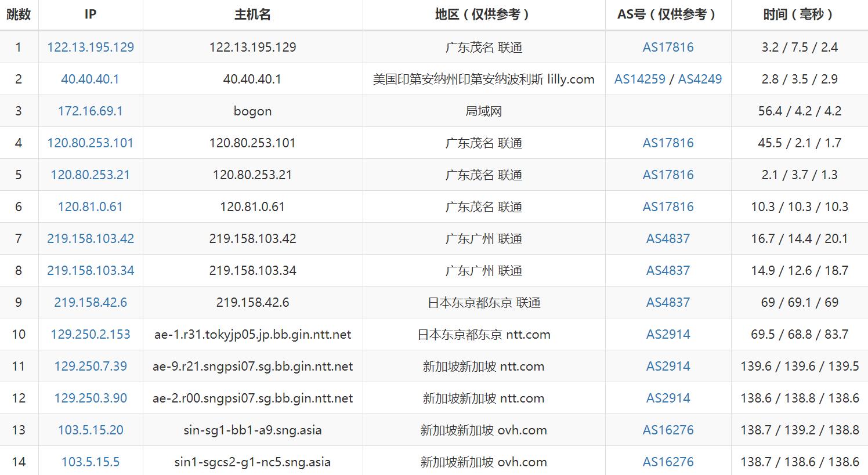
Task: Open IP link 120.81.0.61
Action: [91, 206]
